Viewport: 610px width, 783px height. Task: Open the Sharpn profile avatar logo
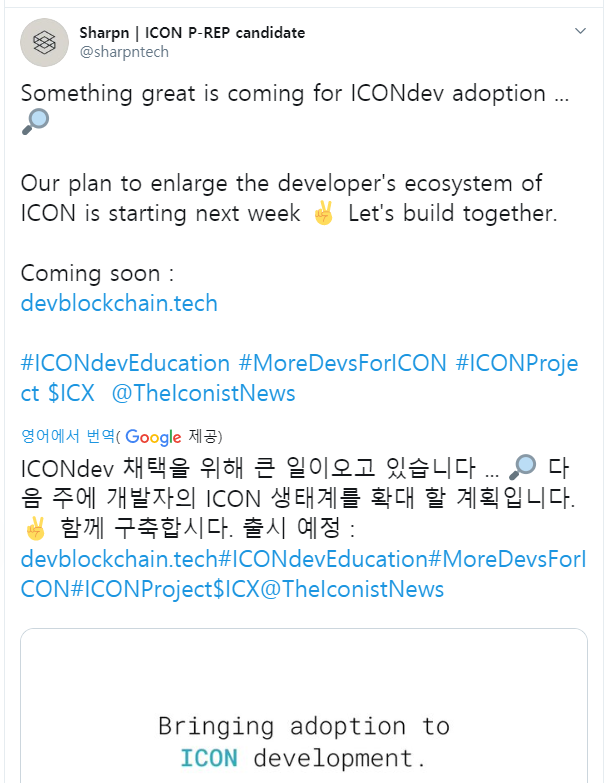(x=44, y=42)
